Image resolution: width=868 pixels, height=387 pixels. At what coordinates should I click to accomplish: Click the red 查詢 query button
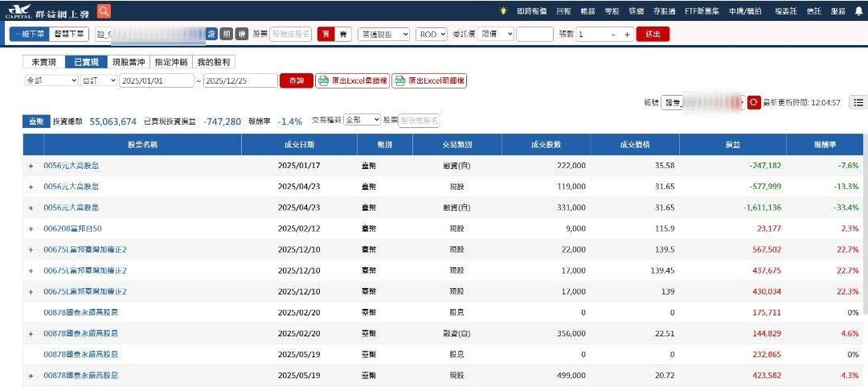coord(296,80)
